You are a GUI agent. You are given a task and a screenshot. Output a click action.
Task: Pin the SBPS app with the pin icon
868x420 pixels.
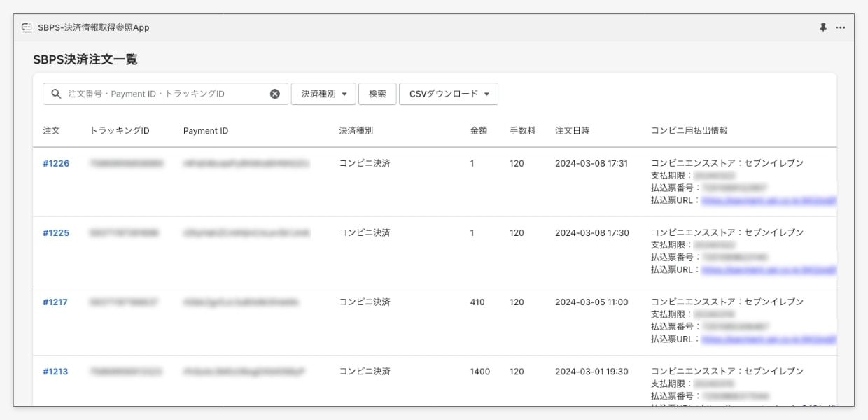click(823, 27)
